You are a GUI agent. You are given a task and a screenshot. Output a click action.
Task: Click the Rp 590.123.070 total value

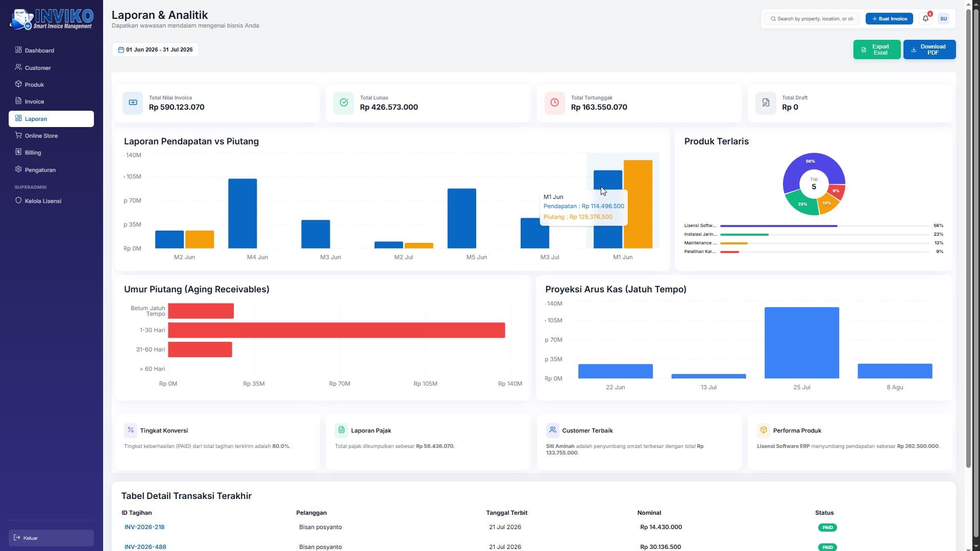click(177, 107)
